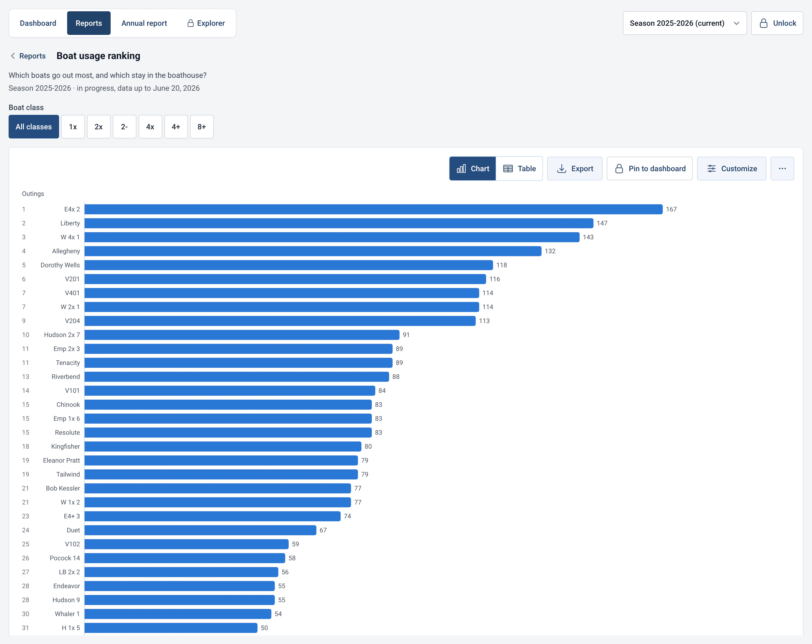Screen dimensions: 812x644
Task: Click the 'E4+ 3' boat label
Action: click(x=71, y=516)
